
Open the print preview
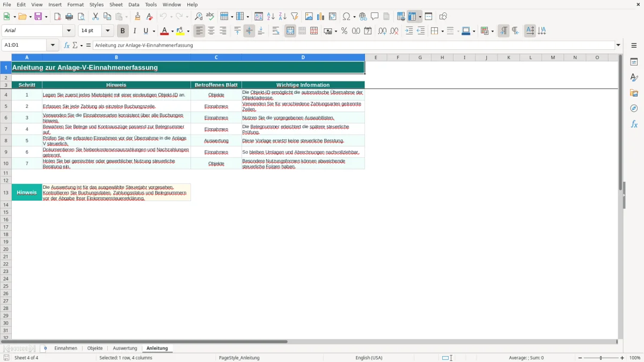(x=80, y=17)
